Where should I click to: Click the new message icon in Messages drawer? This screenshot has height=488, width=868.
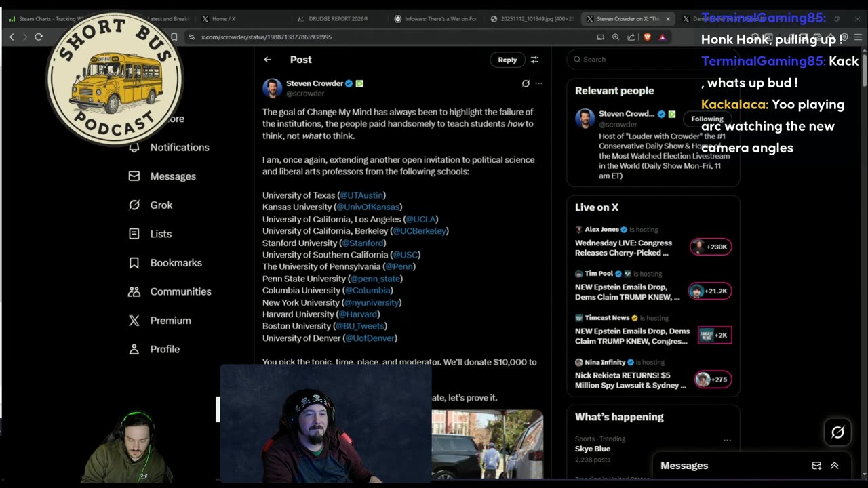pyautogui.click(x=816, y=466)
